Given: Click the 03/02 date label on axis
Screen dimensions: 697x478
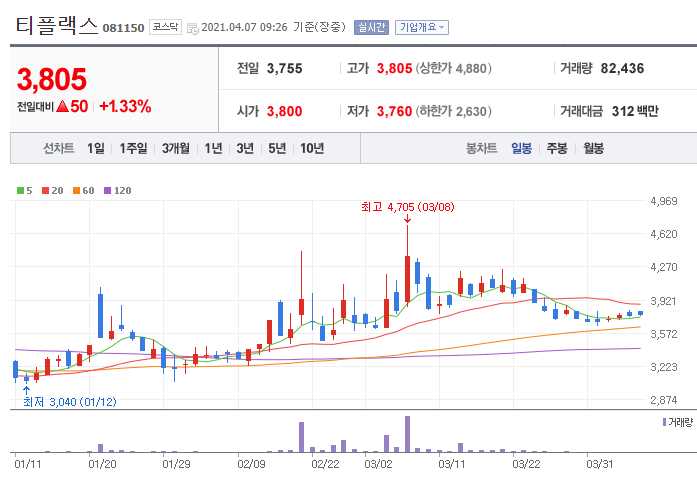Looking at the screenshot, I should [x=378, y=465].
